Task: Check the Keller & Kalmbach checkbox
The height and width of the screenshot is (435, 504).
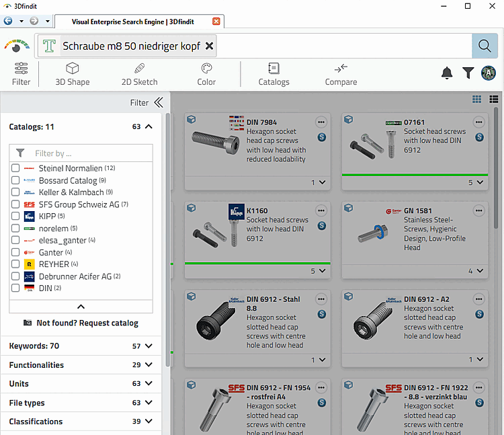Action: point(15,192)
